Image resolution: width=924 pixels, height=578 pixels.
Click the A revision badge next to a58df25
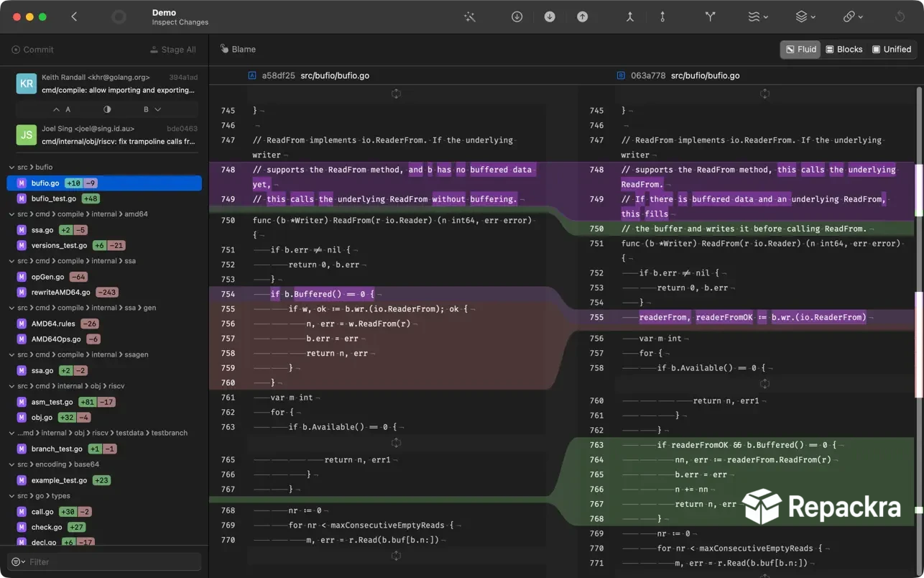click(252, 75)
